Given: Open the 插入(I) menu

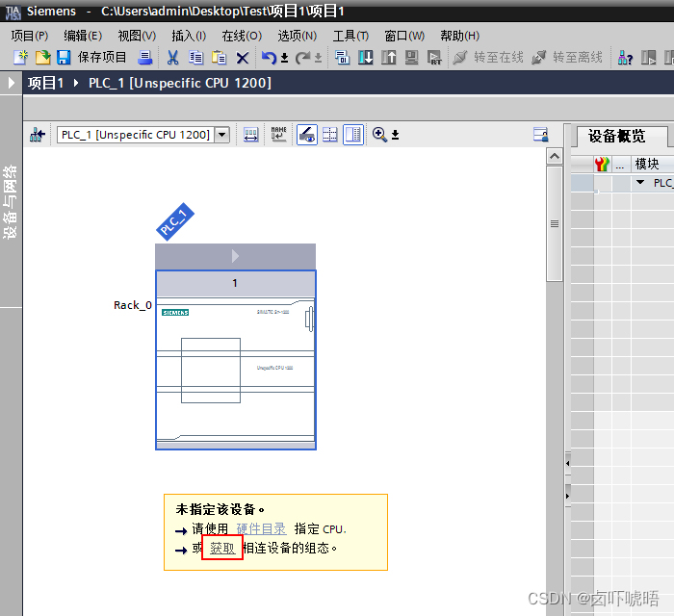Looking at the screenshot, I should tap(189, 36).
